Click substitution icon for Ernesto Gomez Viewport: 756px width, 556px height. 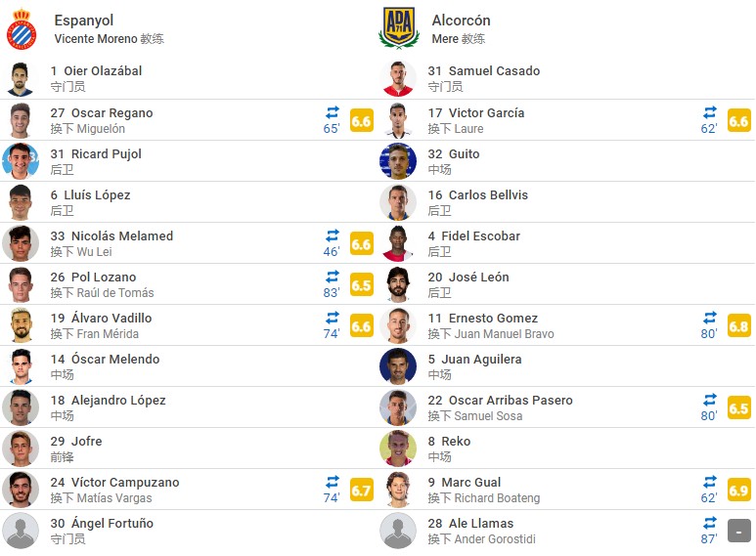710,318
